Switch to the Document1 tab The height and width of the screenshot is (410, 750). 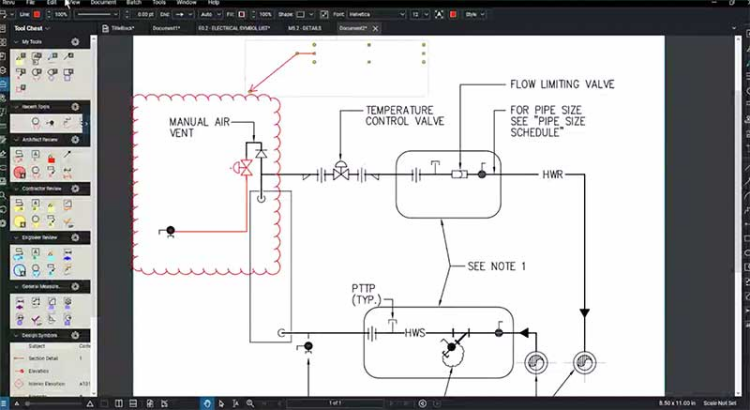click(166, 28)
